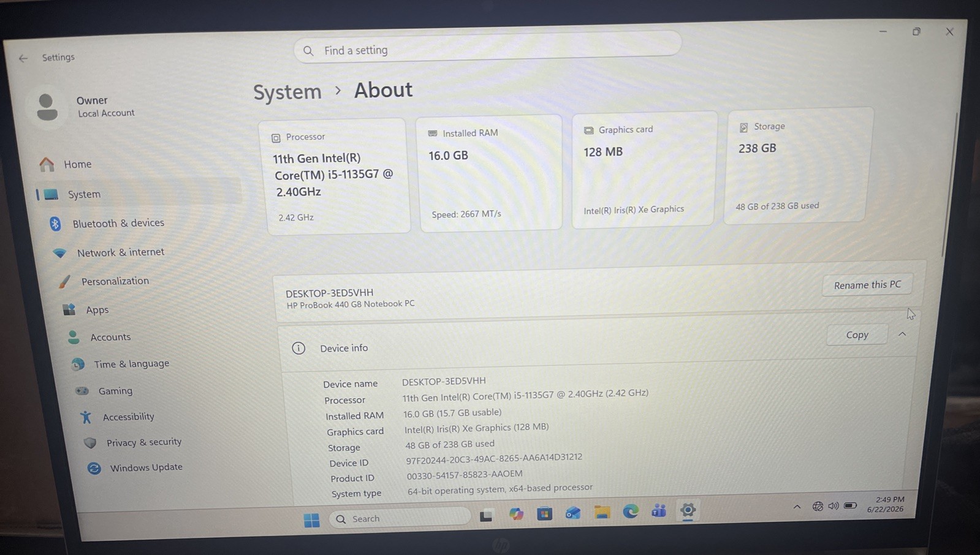This screenshot has width=980, height=555.
Task: Click the Settings gear on the taskbar
Action: tap(688, 510)
